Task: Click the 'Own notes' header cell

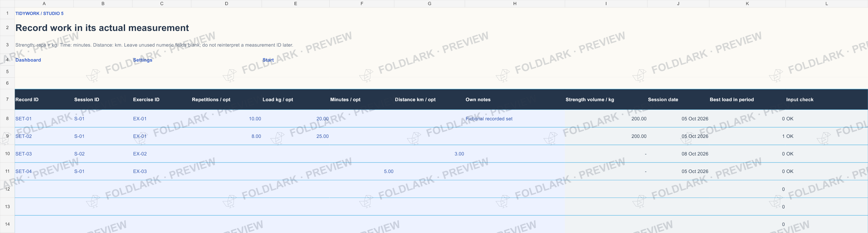Action: click(x=515, y=100)
